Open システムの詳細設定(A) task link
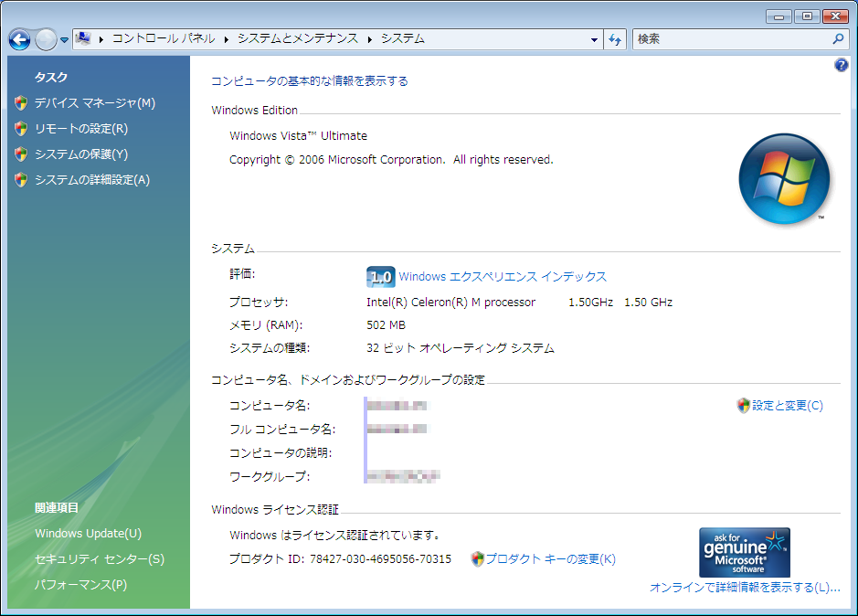This screenshot has height=616, width=858. click(92, 180)
